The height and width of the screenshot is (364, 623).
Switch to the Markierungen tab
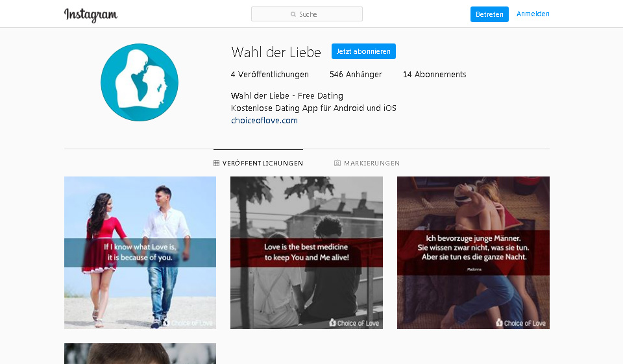tap(371, 164)
